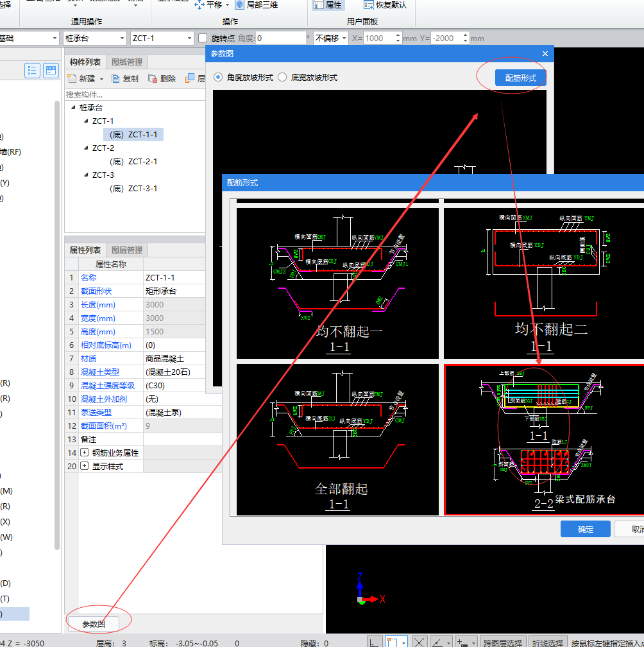The width and height of the screenshot is (644, 647).
Task: Click angle snap icon in status bar
Action: [438, 642]
